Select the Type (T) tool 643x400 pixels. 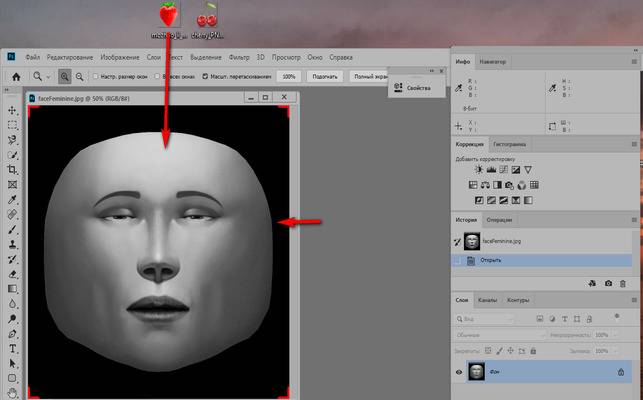click(x=12, y=349)
